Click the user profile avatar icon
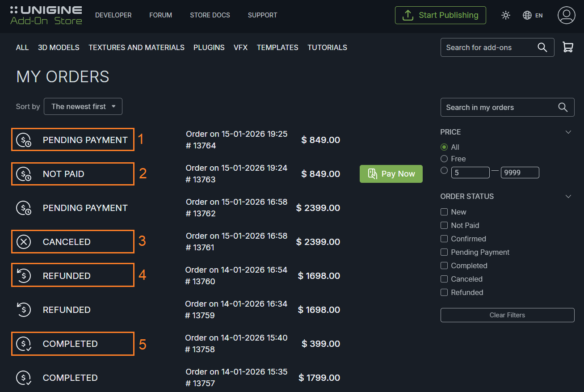This screenshot has height=392, width=584. coord(566,15)
